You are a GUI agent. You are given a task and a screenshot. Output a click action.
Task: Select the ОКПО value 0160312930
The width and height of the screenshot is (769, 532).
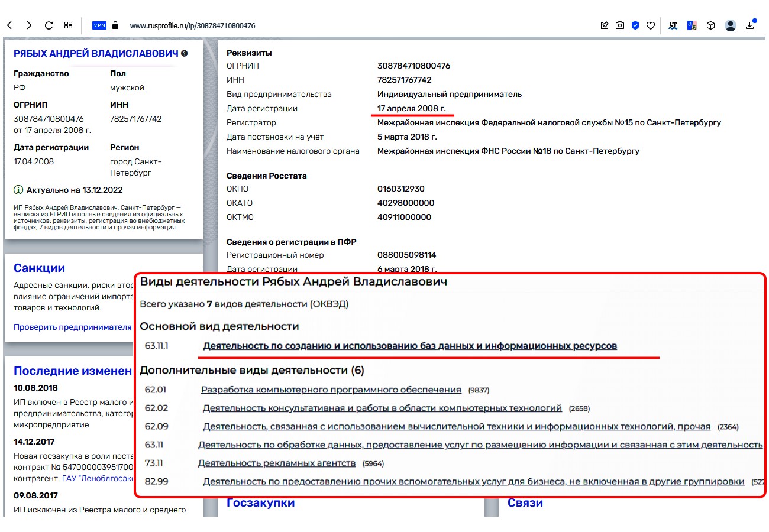click(401, 189)
